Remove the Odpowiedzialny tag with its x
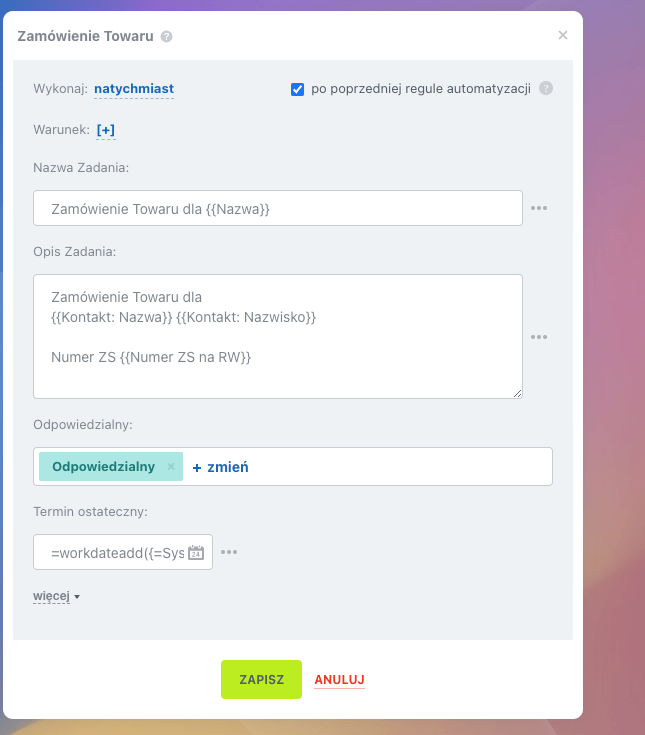Screen dimensions: 645x735 click(x=171, y=467)
